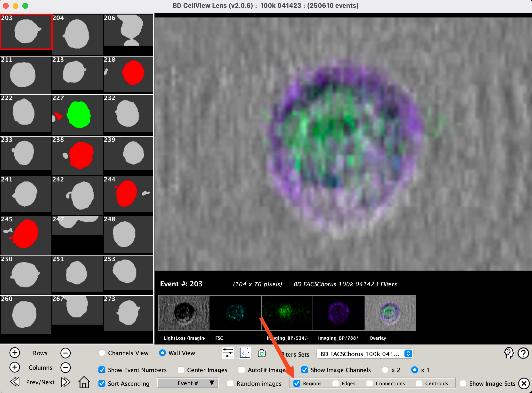Select the Channels View radio button

click(102, 353)
